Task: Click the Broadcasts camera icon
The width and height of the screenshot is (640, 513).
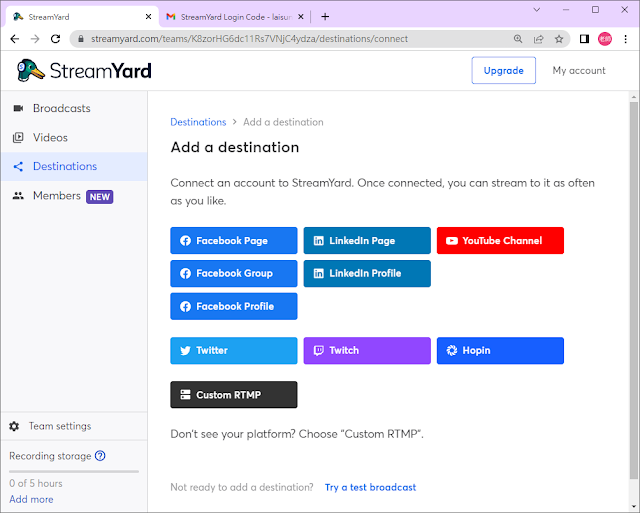Action: pyautogui.click(x=18, y=108)
